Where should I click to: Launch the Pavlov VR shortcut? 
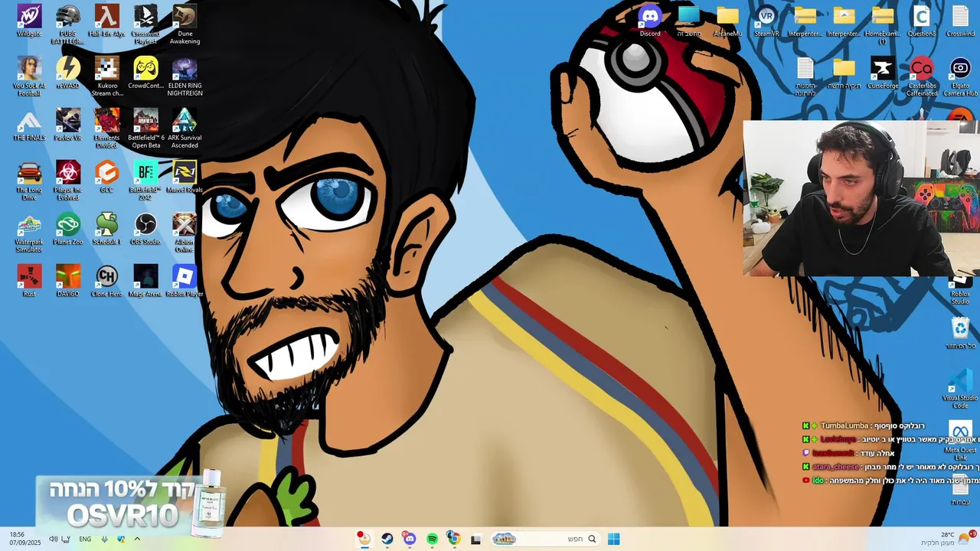[68, 126]
